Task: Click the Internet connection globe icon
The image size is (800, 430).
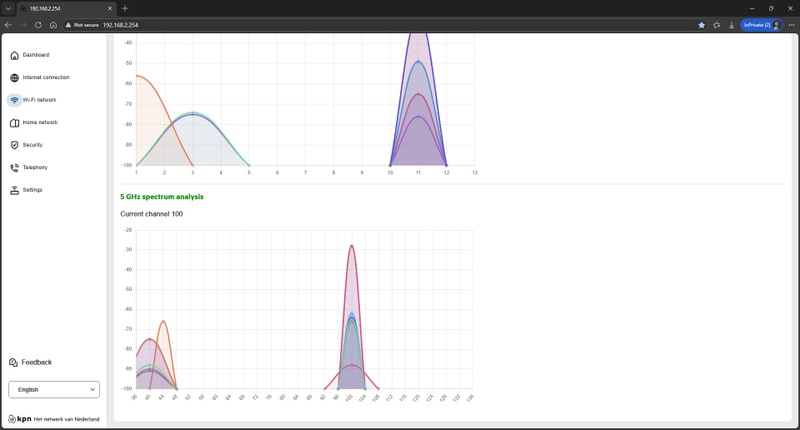Action: [x=14, y=78]
